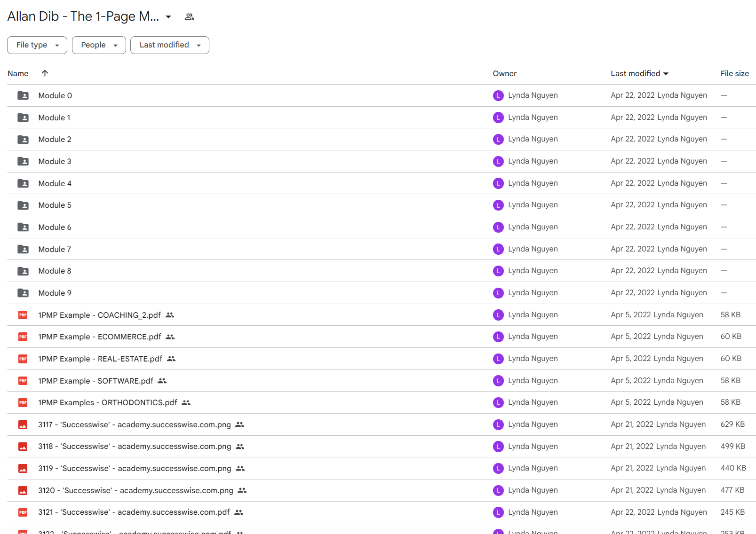756x534 pixels.
Task: Click the Module 6 shared folder icon
Action: [23, 227]
